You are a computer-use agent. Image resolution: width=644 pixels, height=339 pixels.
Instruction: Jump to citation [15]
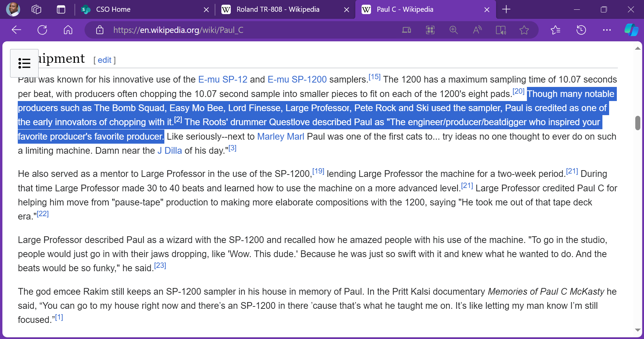(374, 77)
